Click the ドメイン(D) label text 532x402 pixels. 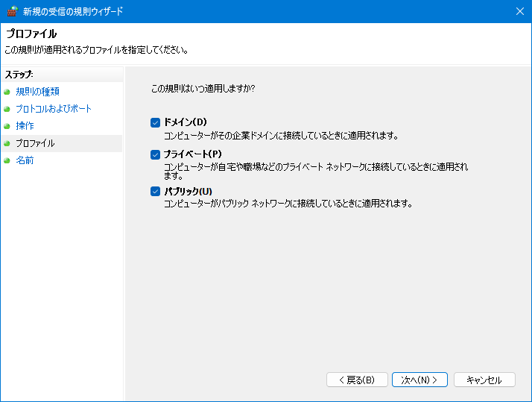pyautogui.click(x=186, y=122)
